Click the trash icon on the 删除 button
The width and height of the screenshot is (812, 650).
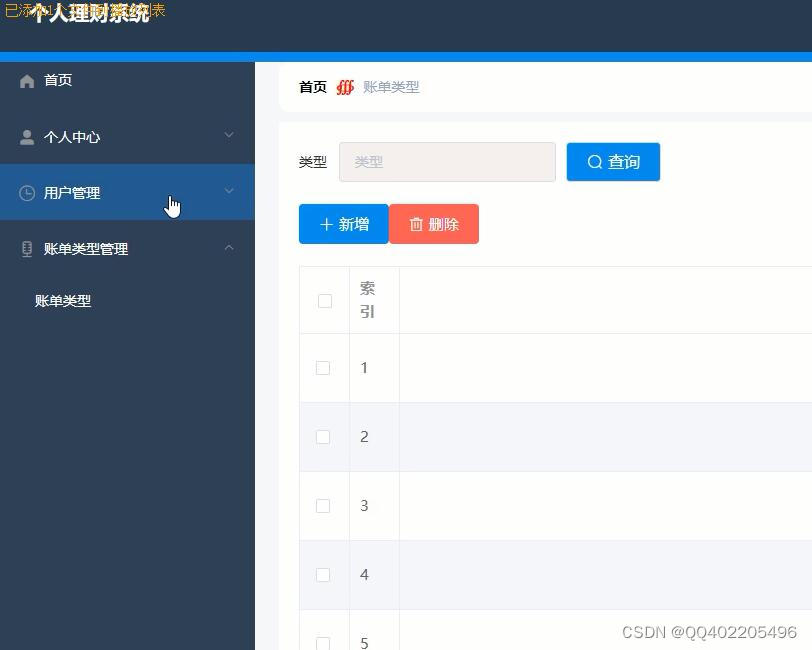pyautogui.click(x=417, y=224)
